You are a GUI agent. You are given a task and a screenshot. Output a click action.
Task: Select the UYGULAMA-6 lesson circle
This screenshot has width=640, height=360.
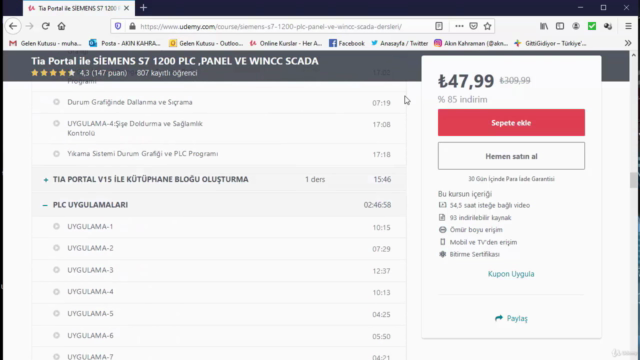click(56, 335)
